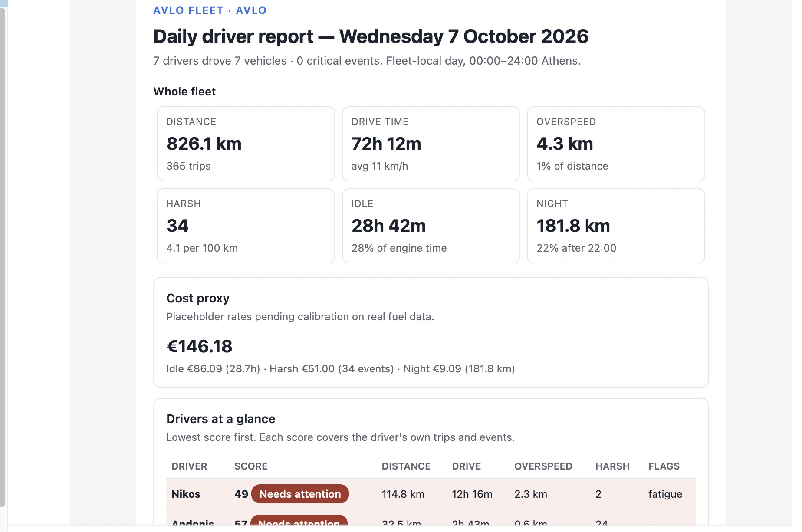802x532 pixels.
Task: Click the 4.1 per 100 km subtext
Action: 202,248
